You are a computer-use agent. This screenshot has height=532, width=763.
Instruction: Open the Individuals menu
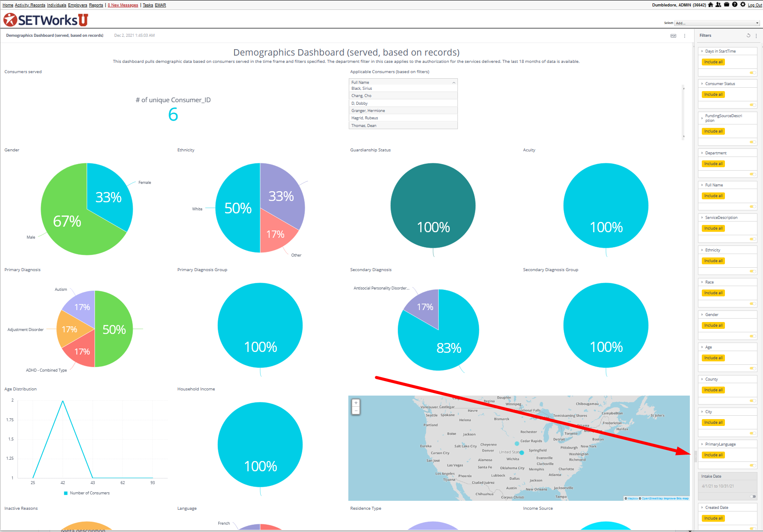56,5
